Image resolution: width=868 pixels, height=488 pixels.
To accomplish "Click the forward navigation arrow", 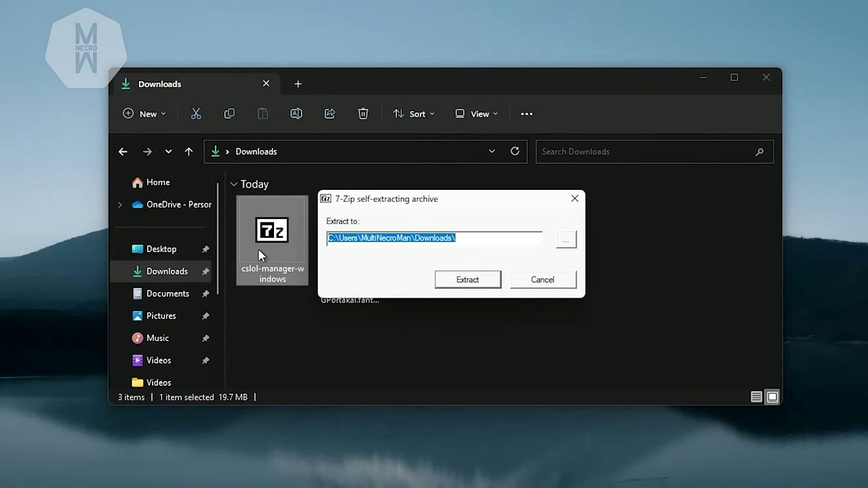I will click(147, 152).
